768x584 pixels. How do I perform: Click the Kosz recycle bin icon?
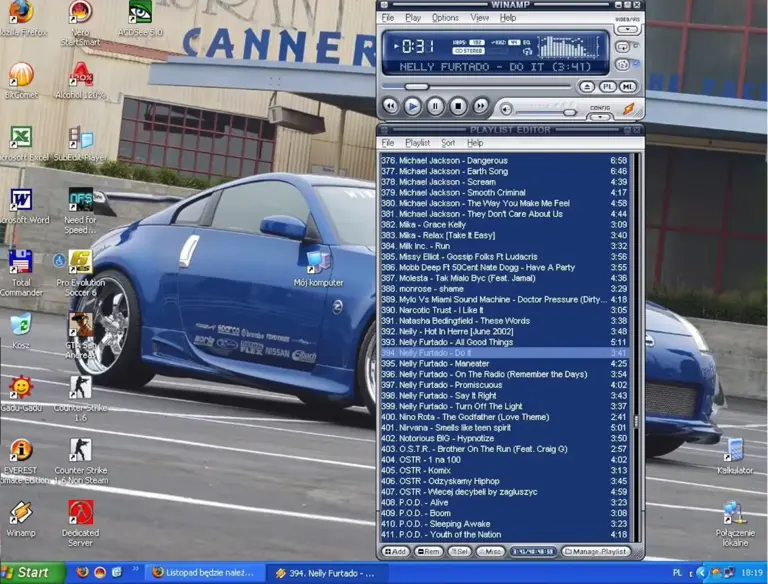(21, 331)
